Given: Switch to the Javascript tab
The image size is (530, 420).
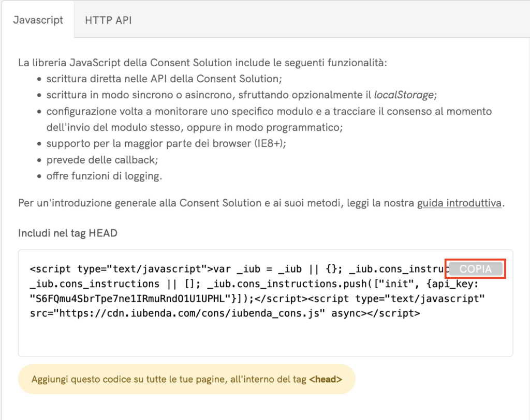Looking at the screenshot, I should [38, 20].
